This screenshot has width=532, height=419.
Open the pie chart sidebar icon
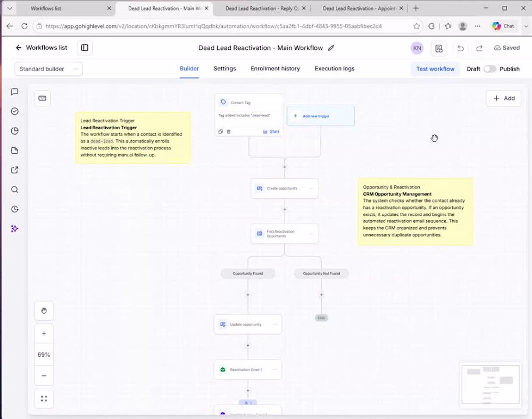click(x=14, y=131)
